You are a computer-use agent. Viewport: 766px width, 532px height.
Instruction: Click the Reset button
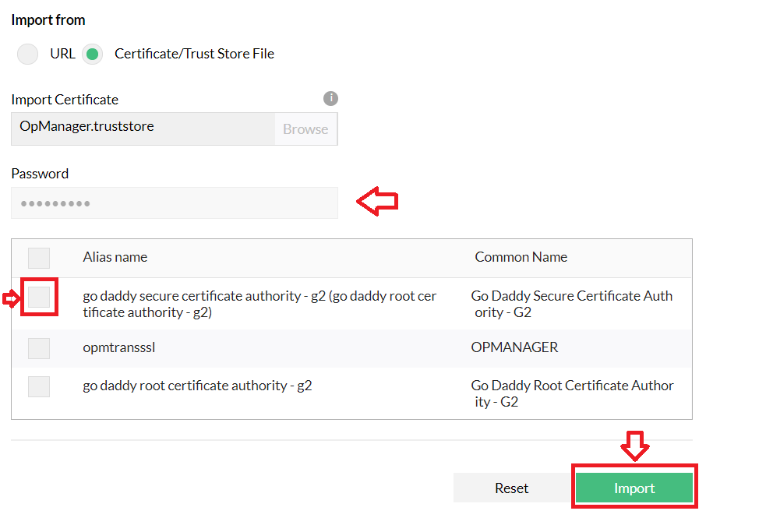[x=511, y=488]
